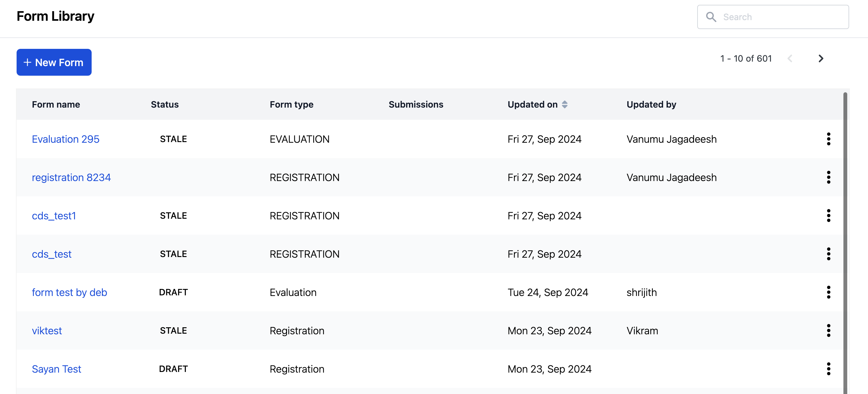The width and height of the screenshot is (868, 394).
Task: Open the cds_test row's more actions menu
Action: click(828, 254)
